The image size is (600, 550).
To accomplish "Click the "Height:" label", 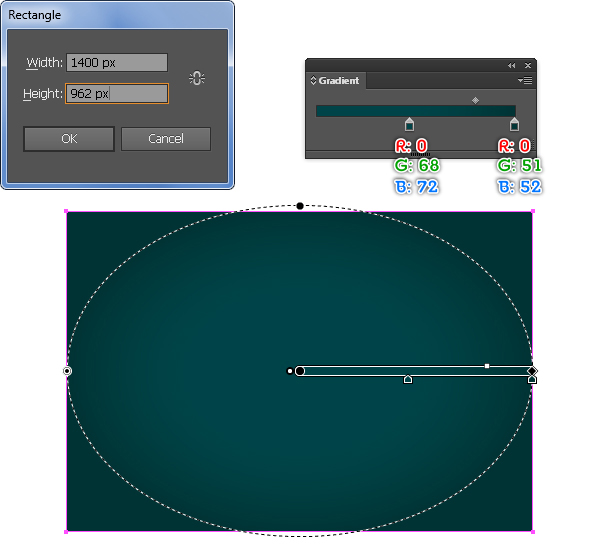I will [43, 94].
